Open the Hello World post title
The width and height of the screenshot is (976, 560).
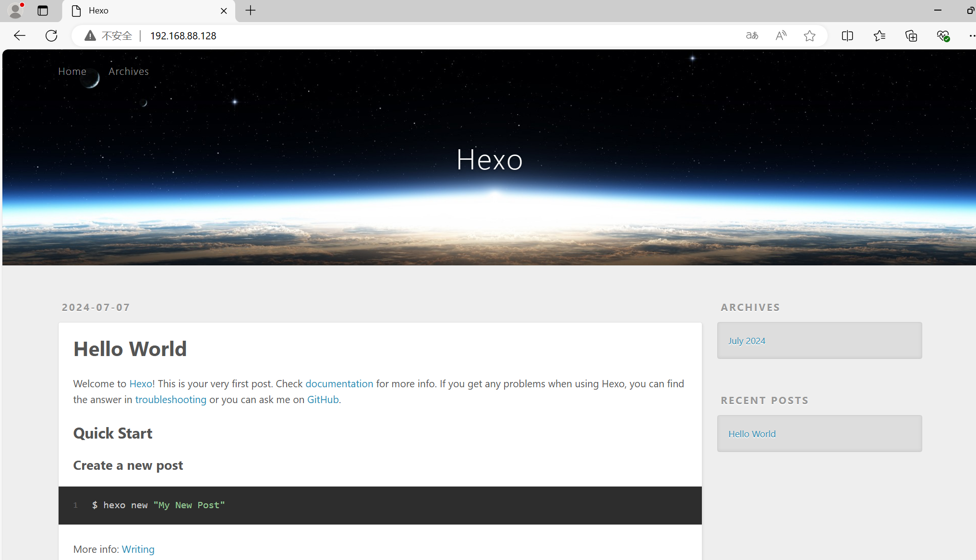[x=130, y=349]
